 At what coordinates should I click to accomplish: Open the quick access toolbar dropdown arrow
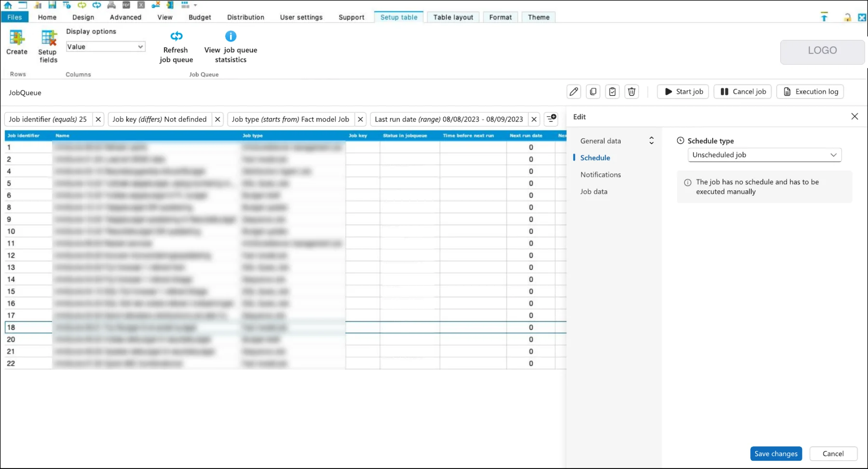point(195,5)
